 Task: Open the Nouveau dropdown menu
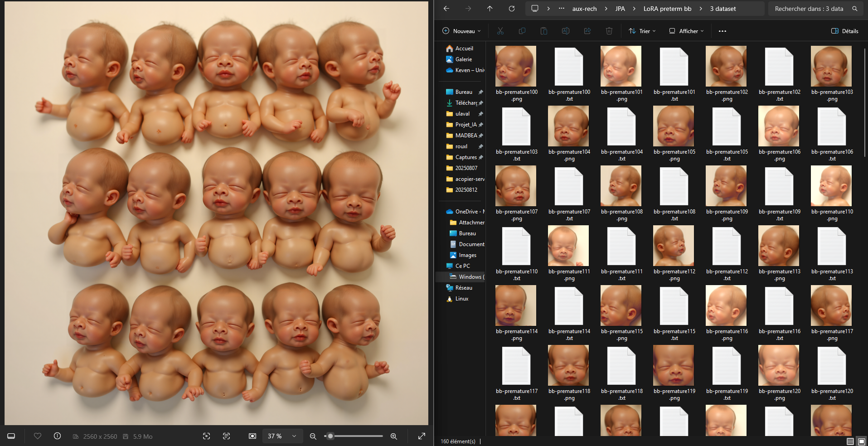[x=461, y=31]
